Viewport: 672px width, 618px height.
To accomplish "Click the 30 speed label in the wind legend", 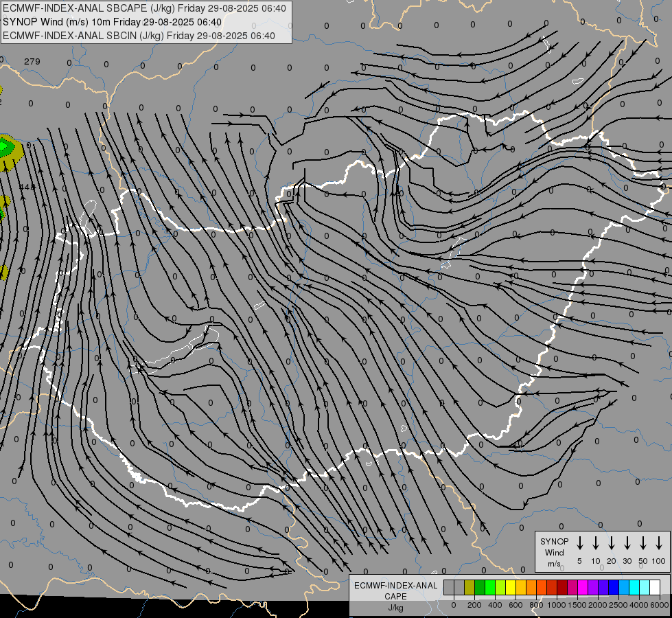I will 627,561.
